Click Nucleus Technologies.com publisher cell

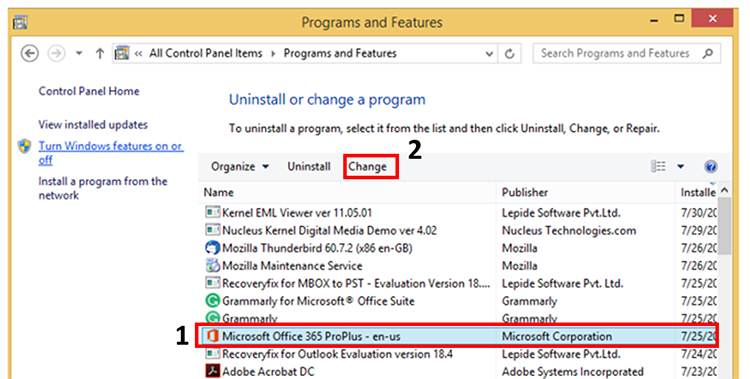coord(569,231)
